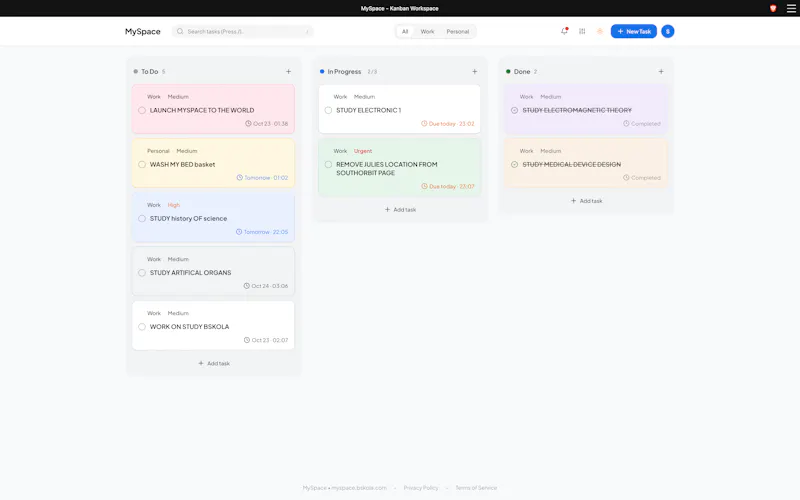The height and width of the screenshot is (500, 800).
Task: Click the High priority label
Action: pos(173,205)
